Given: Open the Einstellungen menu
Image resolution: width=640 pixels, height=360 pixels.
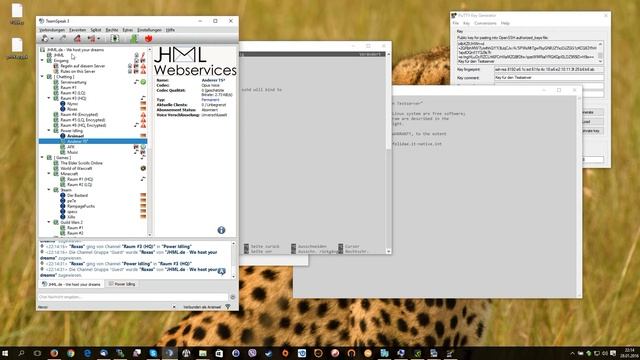Looking at the screenshot, I should click(149, 30).
